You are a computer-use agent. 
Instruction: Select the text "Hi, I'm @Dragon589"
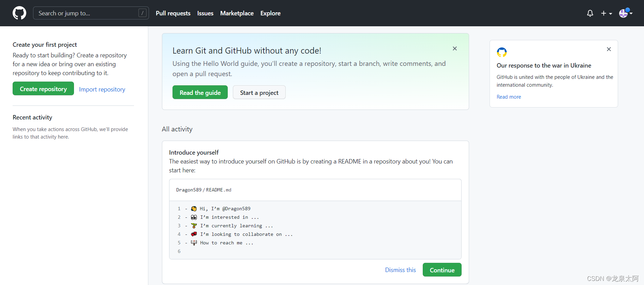pos(225,209)
